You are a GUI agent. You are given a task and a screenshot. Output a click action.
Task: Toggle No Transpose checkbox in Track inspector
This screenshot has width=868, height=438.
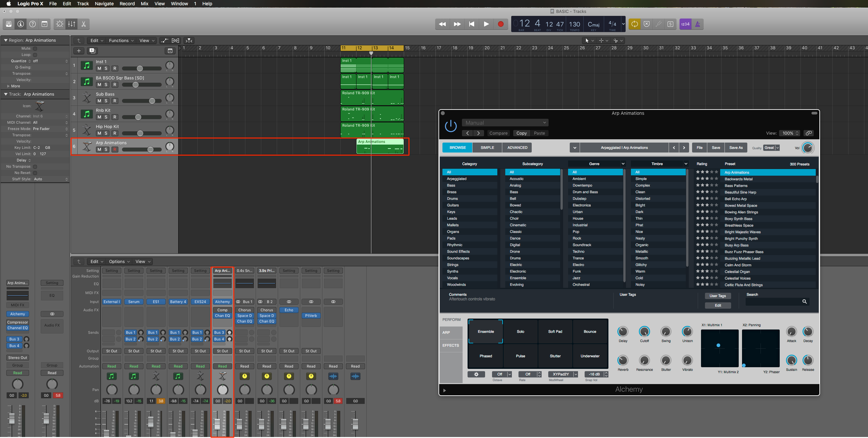35,167
